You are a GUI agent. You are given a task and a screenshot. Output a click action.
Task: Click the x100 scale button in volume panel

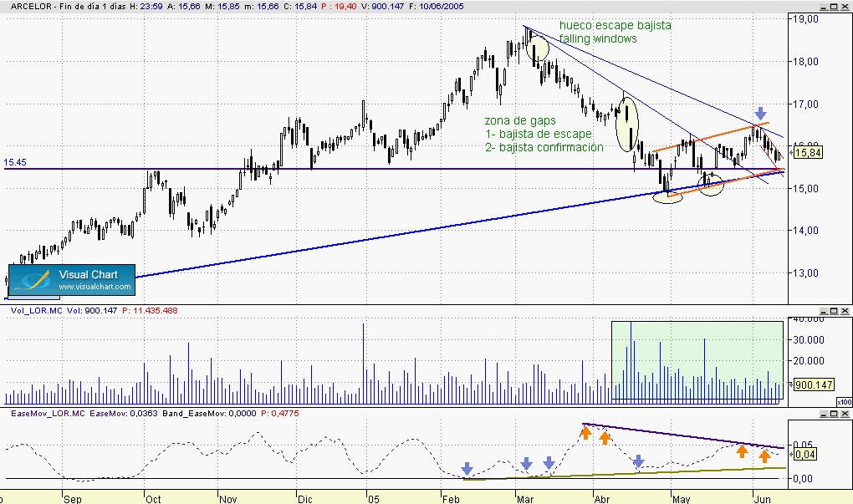point(844,401)
